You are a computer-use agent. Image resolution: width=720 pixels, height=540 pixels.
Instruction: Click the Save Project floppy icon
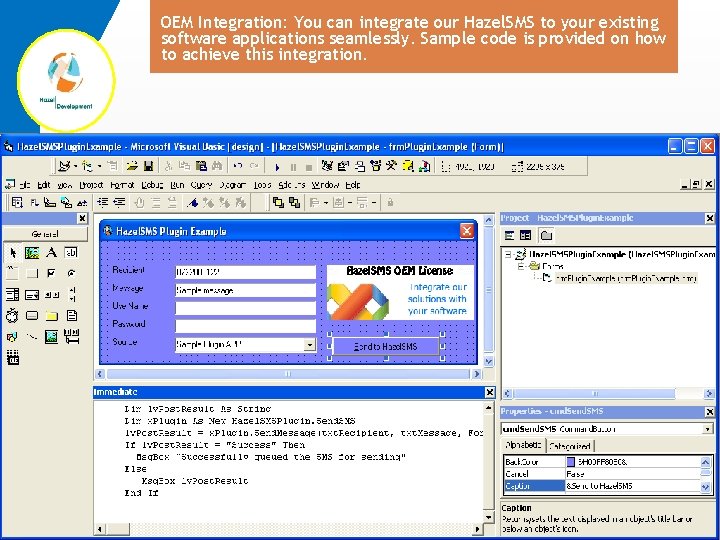pyautogui.click(x=148, y=166)
